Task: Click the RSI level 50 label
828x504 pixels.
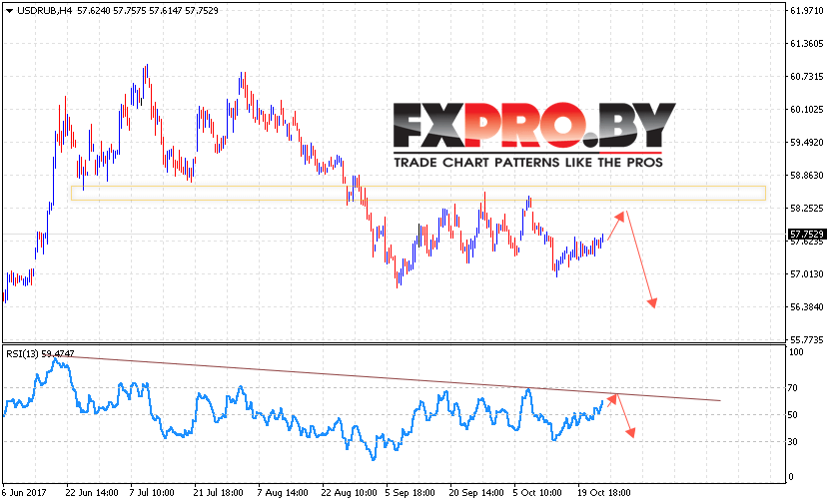Action: (793, 415)
